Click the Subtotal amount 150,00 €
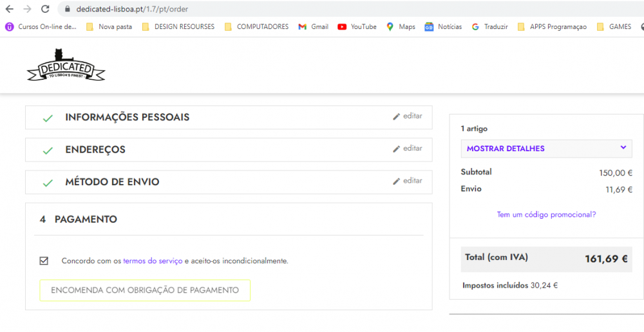Image resolution: width=644 pixels, height=332 pixels. [x=615, y=173]
